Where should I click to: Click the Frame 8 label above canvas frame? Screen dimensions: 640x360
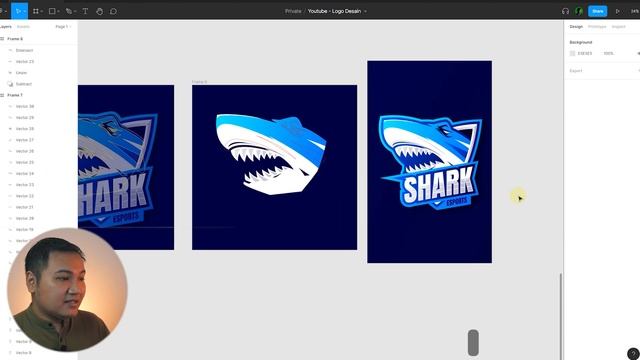(200, 82)
